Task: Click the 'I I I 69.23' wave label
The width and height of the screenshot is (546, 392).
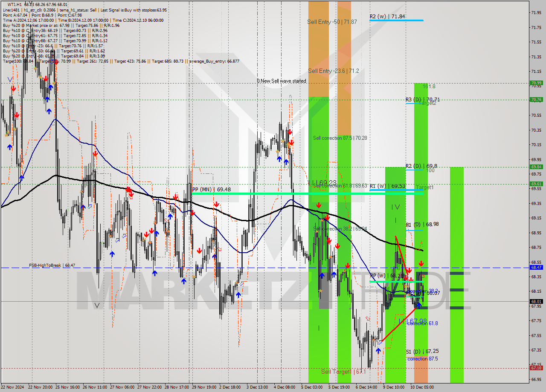Action: [x=322, y=182]
